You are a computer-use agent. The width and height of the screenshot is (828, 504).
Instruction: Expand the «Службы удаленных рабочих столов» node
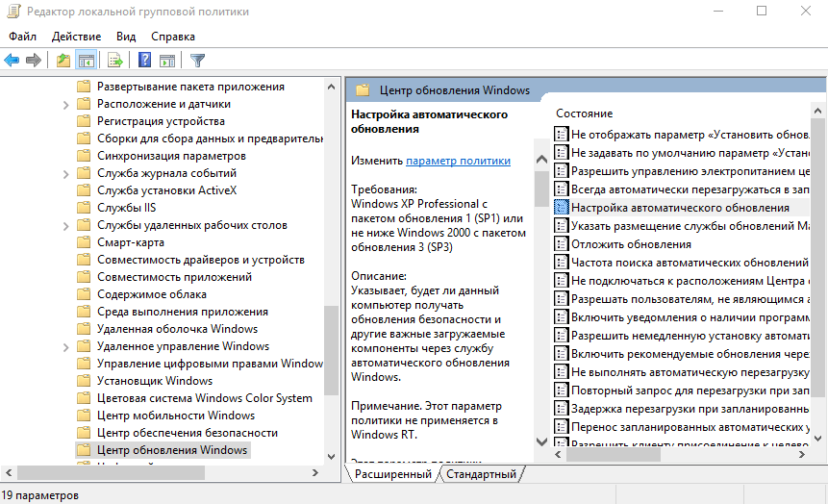pyautogui.click(x=64, y=225)
